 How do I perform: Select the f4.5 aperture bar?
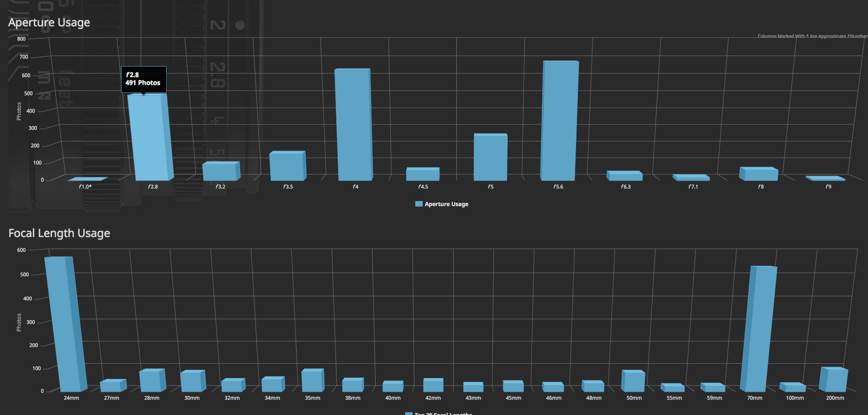point(423,174)
